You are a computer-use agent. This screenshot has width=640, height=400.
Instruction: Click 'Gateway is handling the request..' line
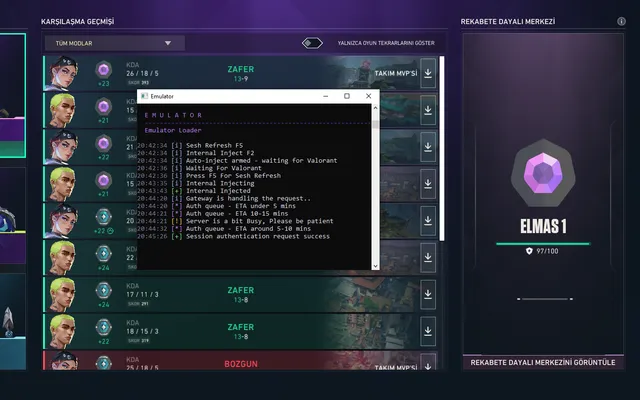click(224, 198)
